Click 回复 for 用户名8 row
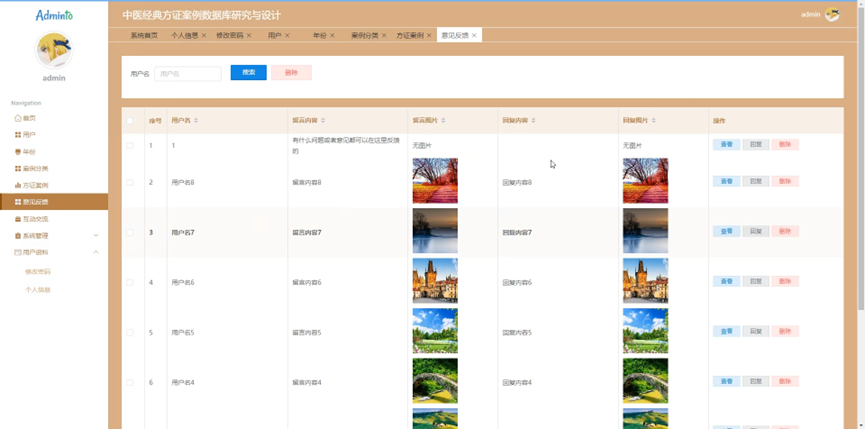865x429 pixels. [756, 181]
